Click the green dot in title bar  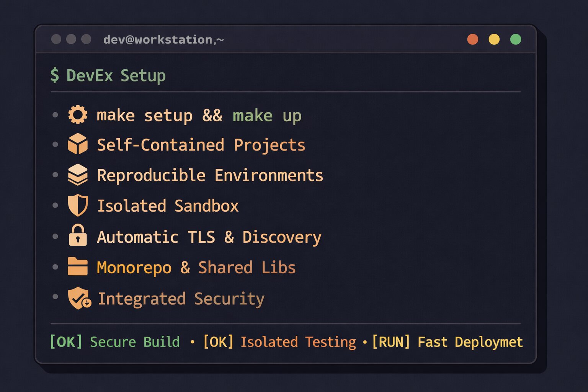click(x=516, y=39)
